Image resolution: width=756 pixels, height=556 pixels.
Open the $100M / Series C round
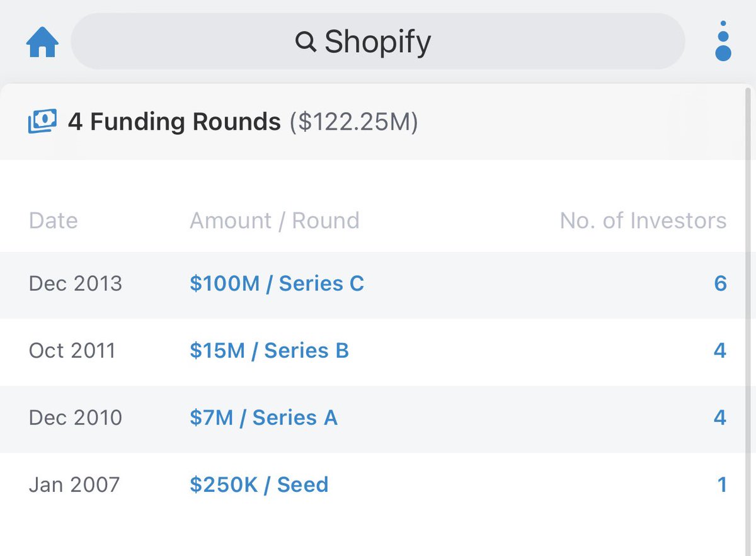click(x=277, y=283)
